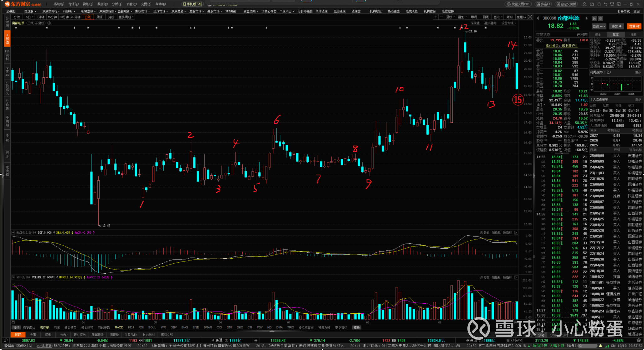Open the mail envelope icon in title bar

coord(592,4)
